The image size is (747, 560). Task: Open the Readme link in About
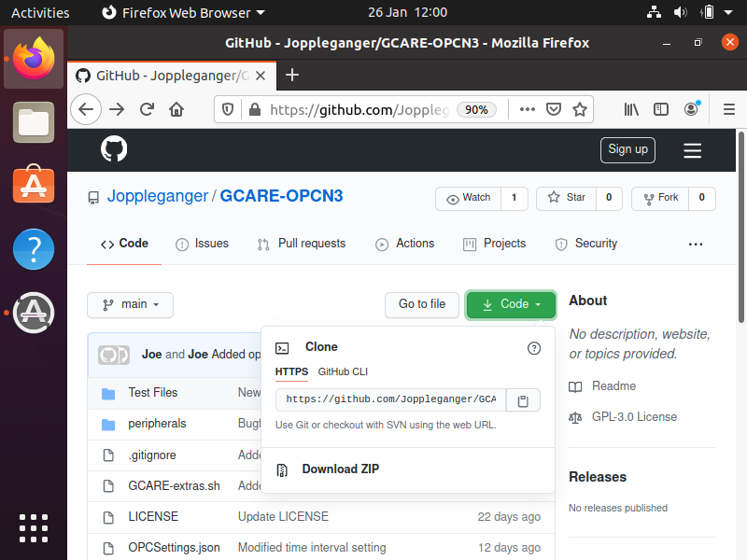pyautogui.click(x=613, y=385)
